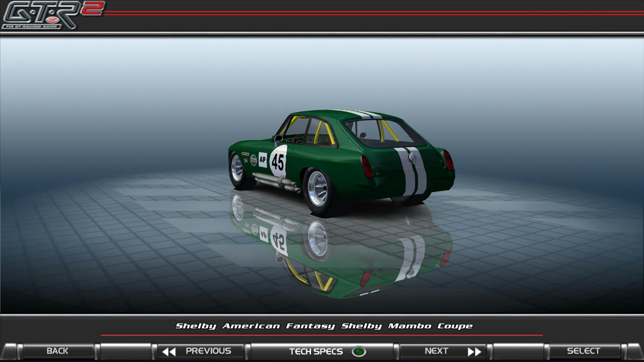The height and width of the screenshot is (362, 644).
Task: Click the double right arrow icon
Action: [x=474, y=351]
